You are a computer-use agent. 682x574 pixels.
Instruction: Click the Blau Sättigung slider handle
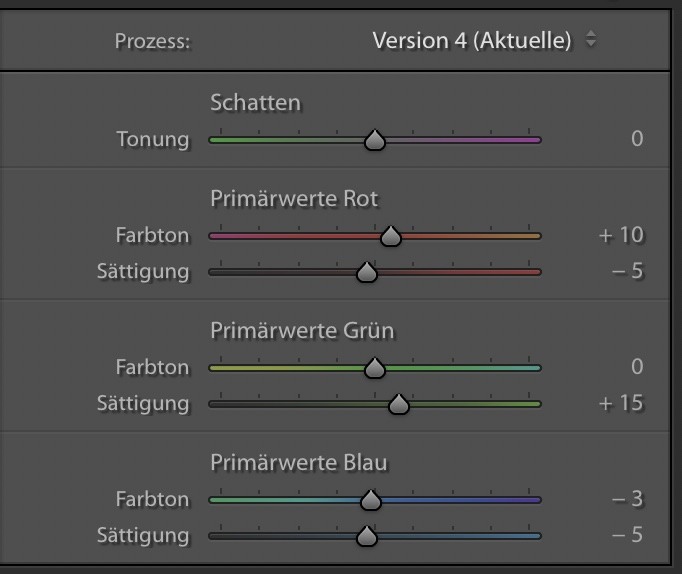367,536
